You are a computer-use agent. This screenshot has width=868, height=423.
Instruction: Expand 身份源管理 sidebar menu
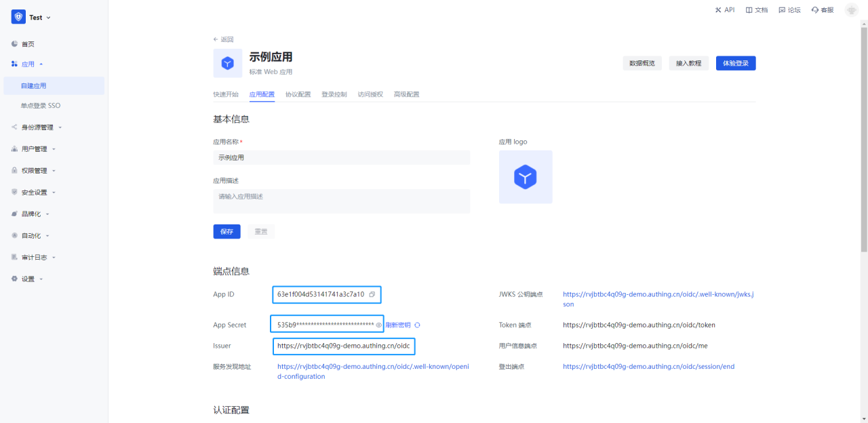tap(37, 127)
